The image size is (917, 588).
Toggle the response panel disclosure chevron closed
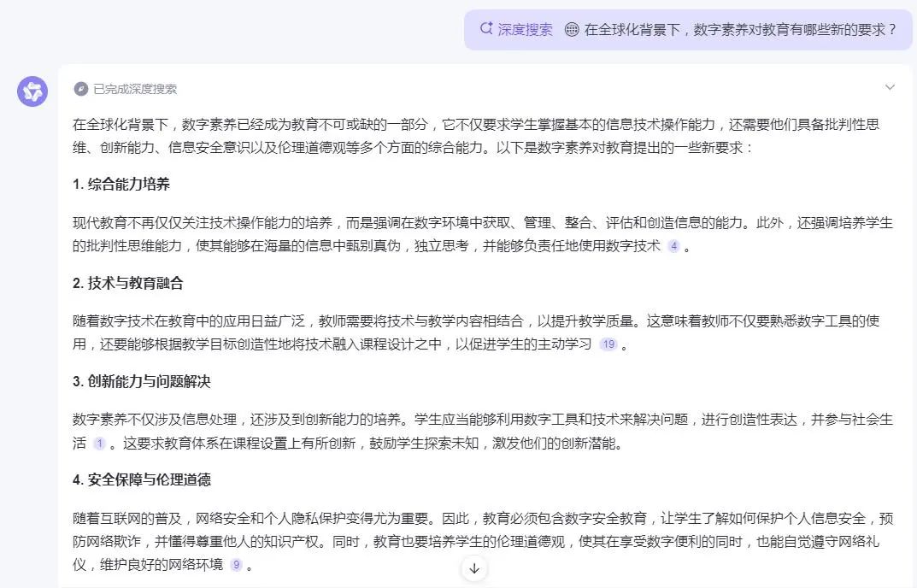(x=891, y=87)
